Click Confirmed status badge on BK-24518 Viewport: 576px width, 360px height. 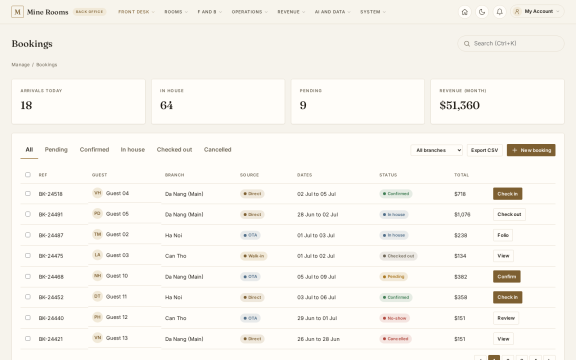point(396,194)
